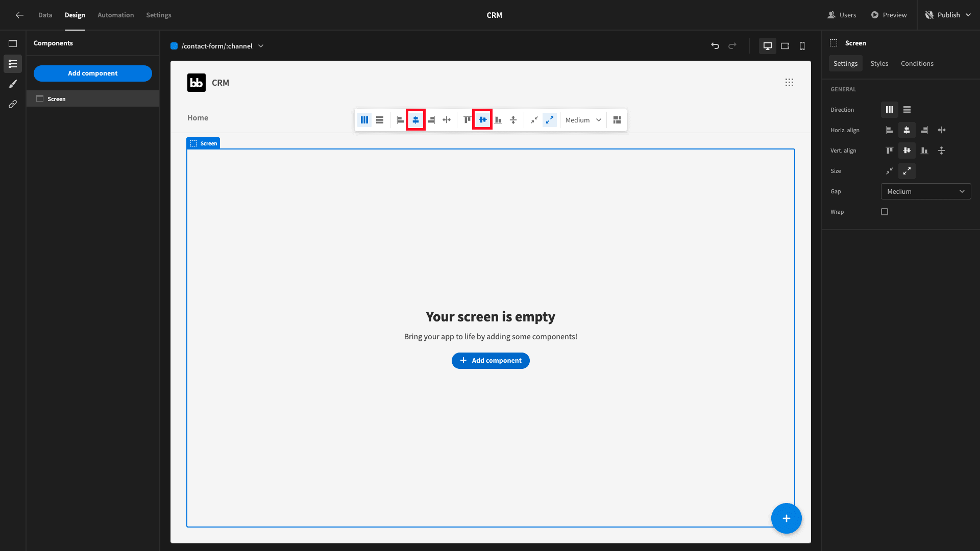The height and width of the screenshot is (551, 980).
Task: Select tablet preview icon
Action: point(785,46)
